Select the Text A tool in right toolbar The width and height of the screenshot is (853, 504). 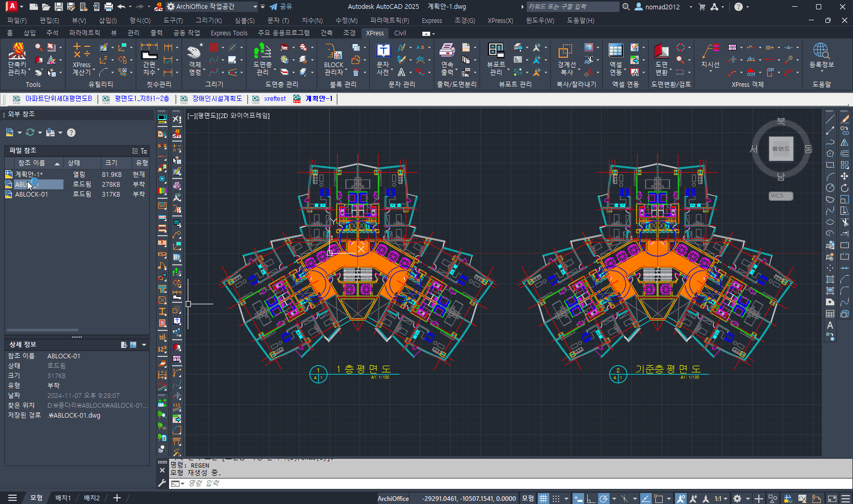coord(830,325)
